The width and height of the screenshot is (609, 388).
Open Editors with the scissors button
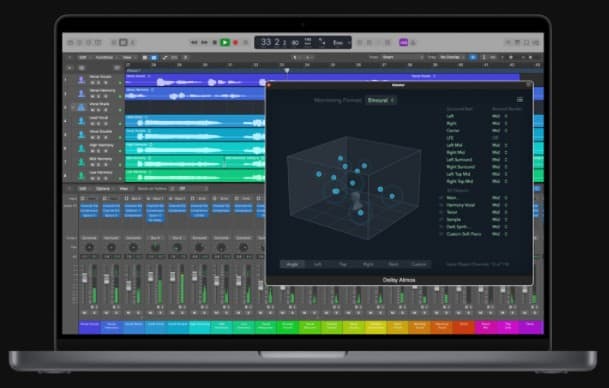click(132, 43)
